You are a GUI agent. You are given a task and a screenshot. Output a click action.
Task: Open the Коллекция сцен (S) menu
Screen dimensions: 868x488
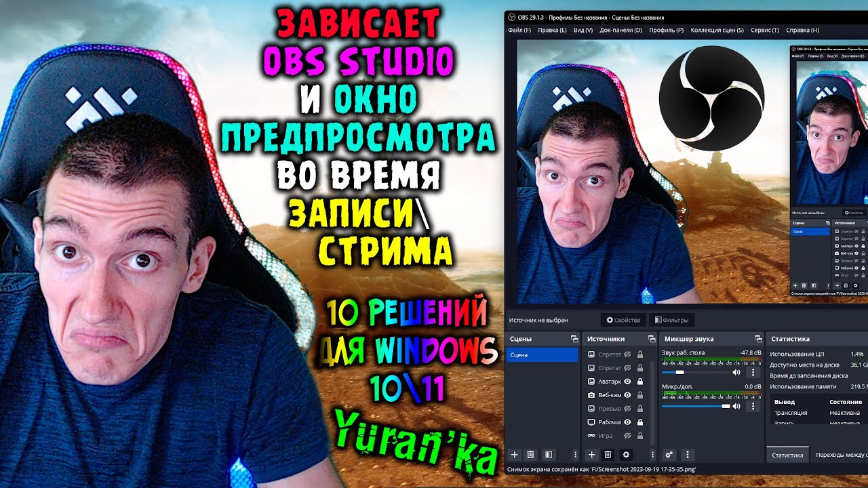tap(717, 30)
